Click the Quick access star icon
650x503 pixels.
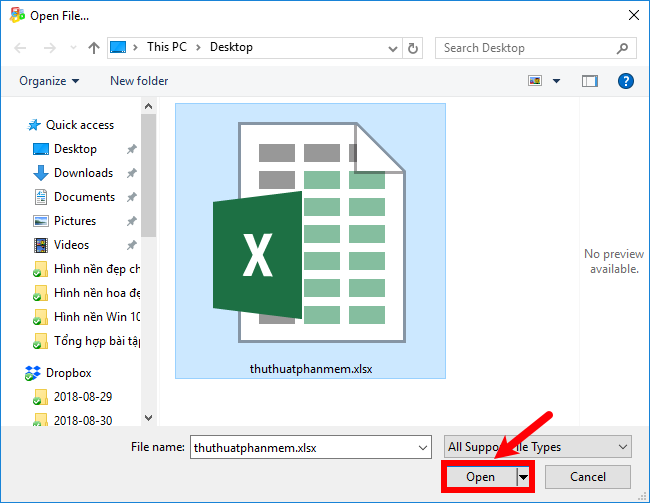coord(34,125)
